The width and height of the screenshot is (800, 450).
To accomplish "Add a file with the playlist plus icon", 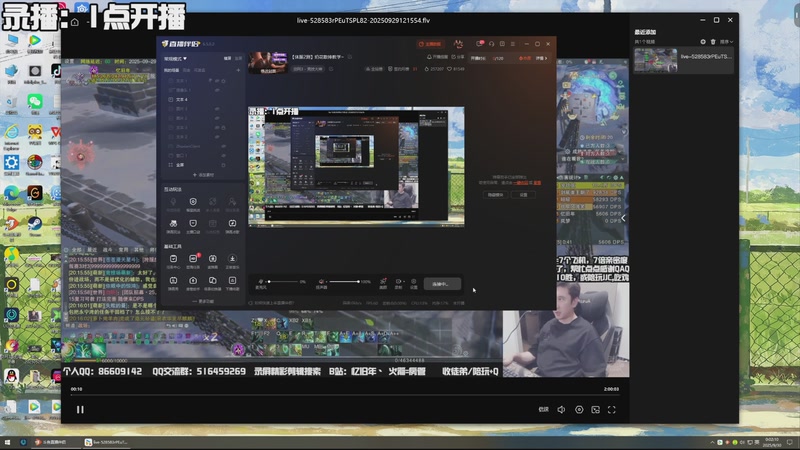I will point(703,42).
